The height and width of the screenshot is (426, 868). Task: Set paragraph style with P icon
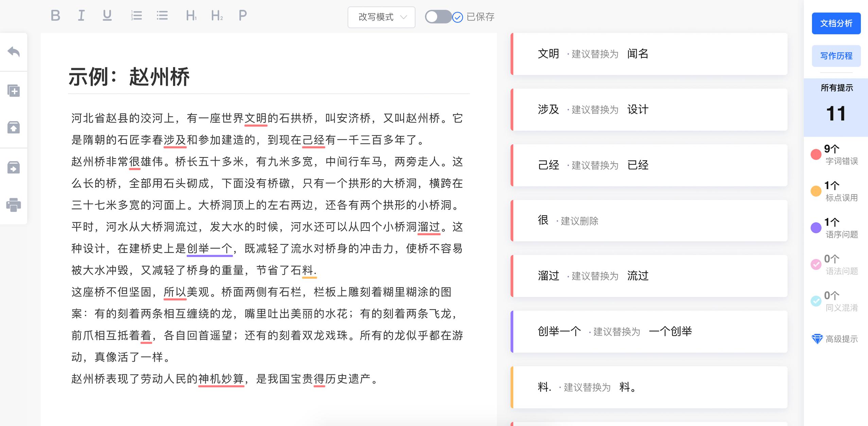pos(243,16)
